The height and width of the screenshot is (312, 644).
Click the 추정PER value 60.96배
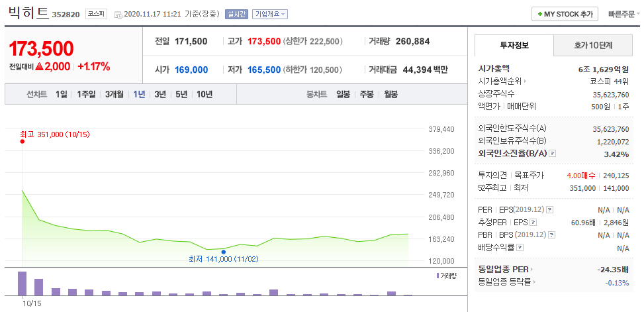[583, 223]
